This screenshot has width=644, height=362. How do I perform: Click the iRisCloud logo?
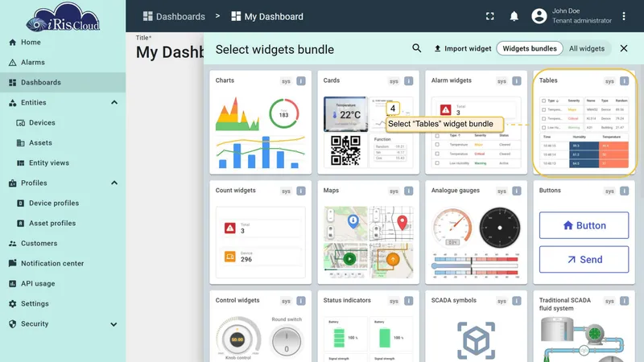63,17
